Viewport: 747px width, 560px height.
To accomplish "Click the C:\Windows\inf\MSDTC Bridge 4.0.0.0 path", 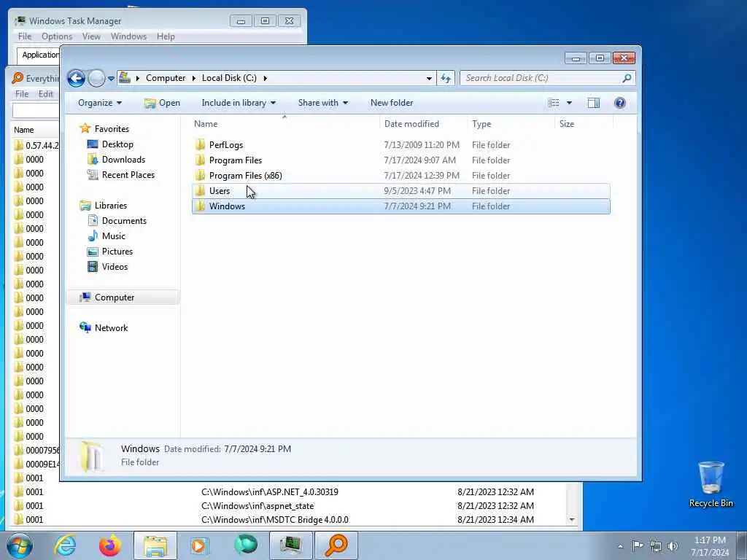I will [274, 519].
